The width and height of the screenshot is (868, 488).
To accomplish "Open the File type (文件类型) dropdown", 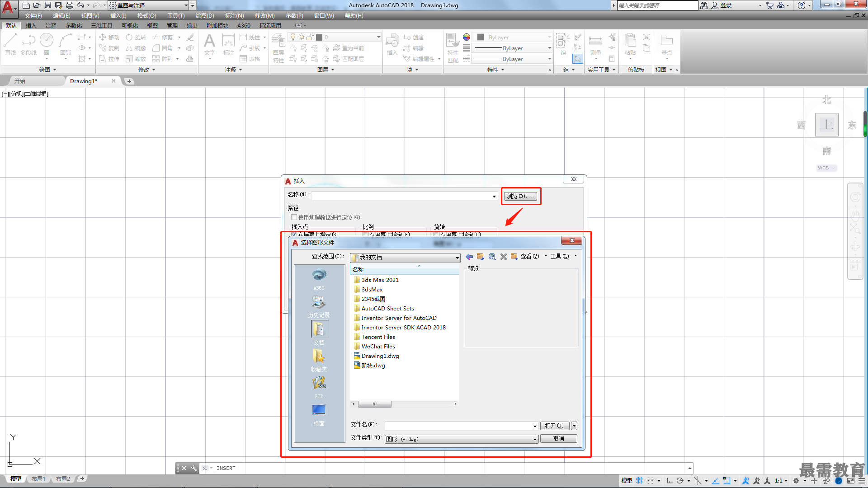I will [x=535, y=439].
